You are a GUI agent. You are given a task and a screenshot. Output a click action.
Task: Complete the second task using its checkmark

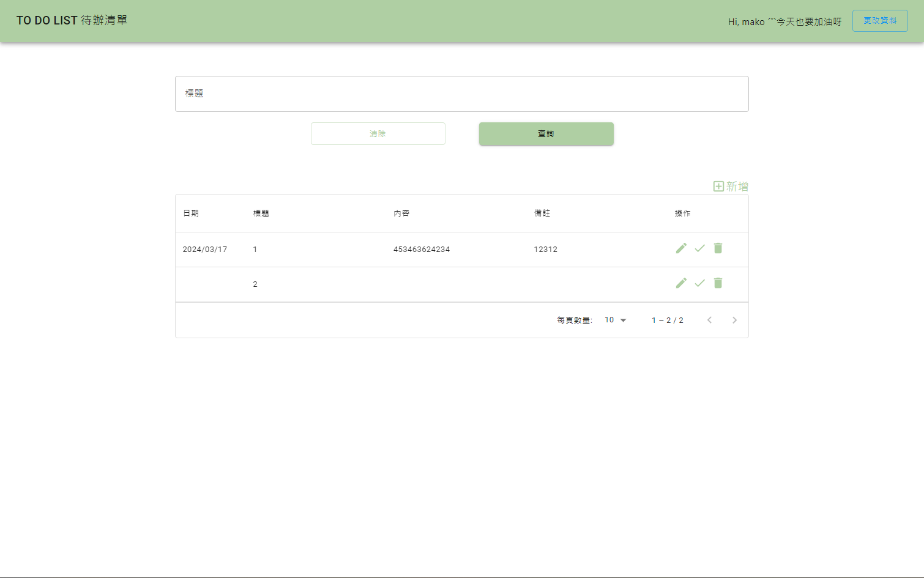pos(699,283)
